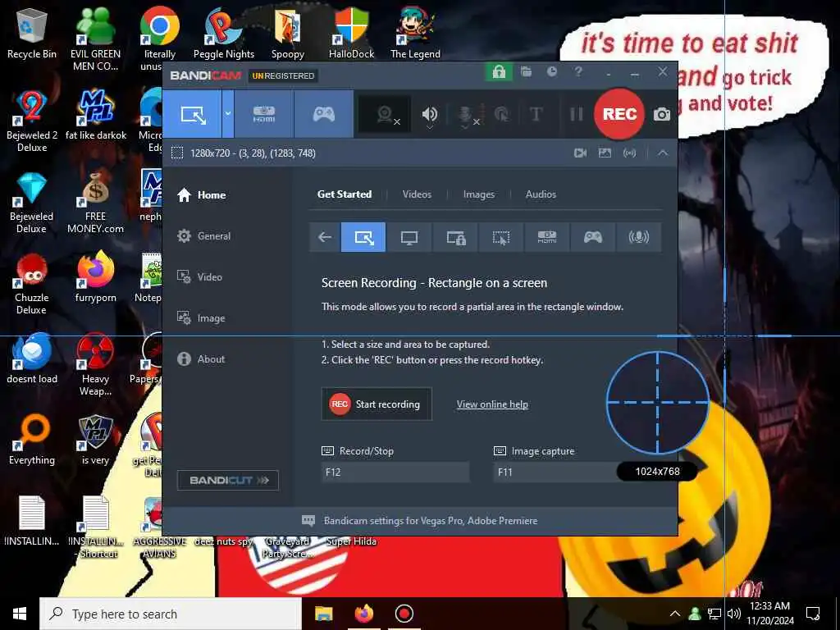
Task: Click the Chuzzle Deluxe desktop icon
Action: pos(32,284)
